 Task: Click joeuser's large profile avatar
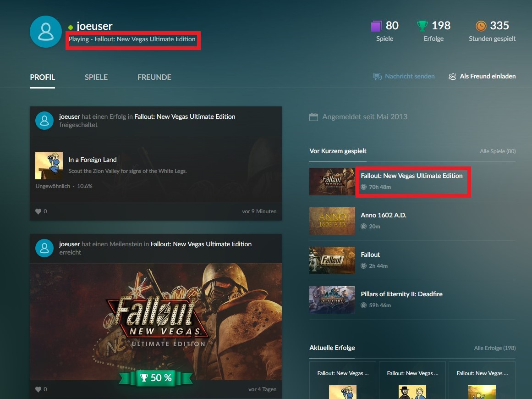click(x=46, y=32)
